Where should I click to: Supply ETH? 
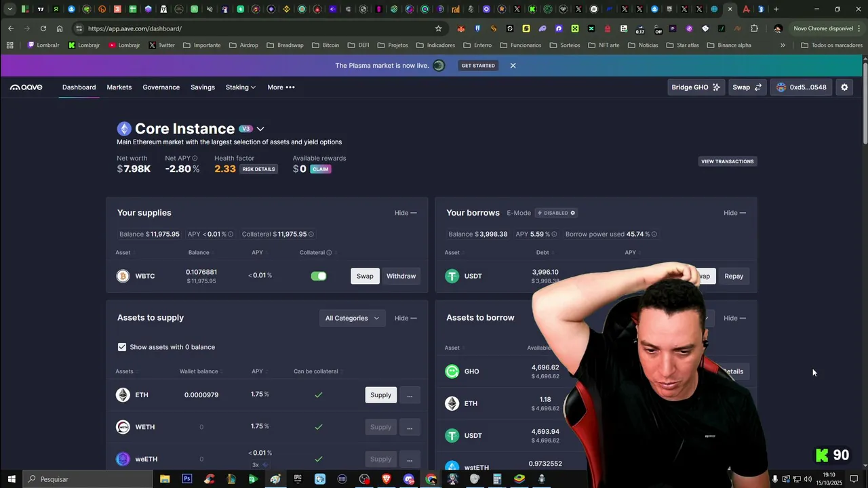(x=380, y=395)
